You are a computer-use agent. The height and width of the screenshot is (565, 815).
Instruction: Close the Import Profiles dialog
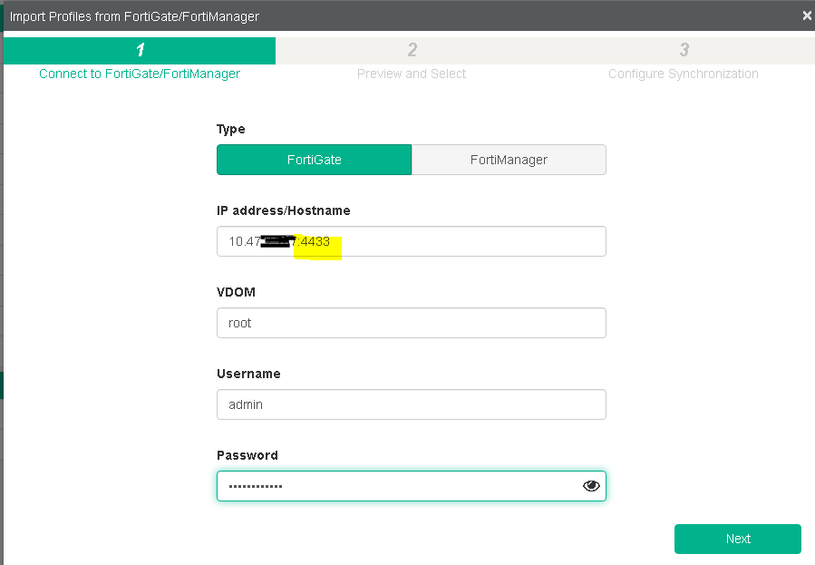pos(807,16)
